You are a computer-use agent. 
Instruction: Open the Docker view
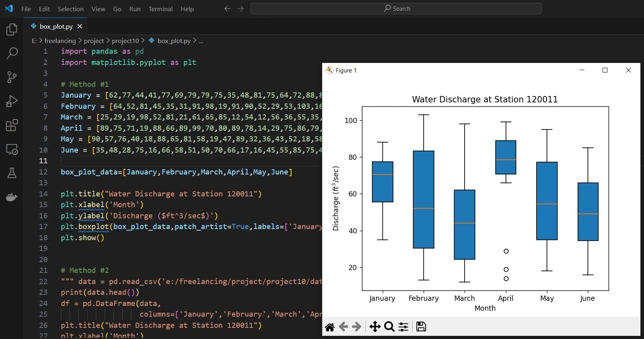pos(12,197)
